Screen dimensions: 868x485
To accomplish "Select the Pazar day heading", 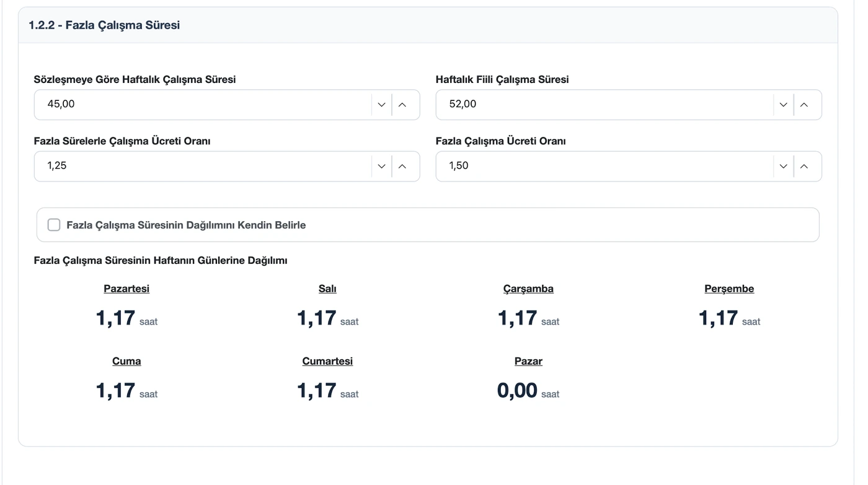I will coord(528,361).
